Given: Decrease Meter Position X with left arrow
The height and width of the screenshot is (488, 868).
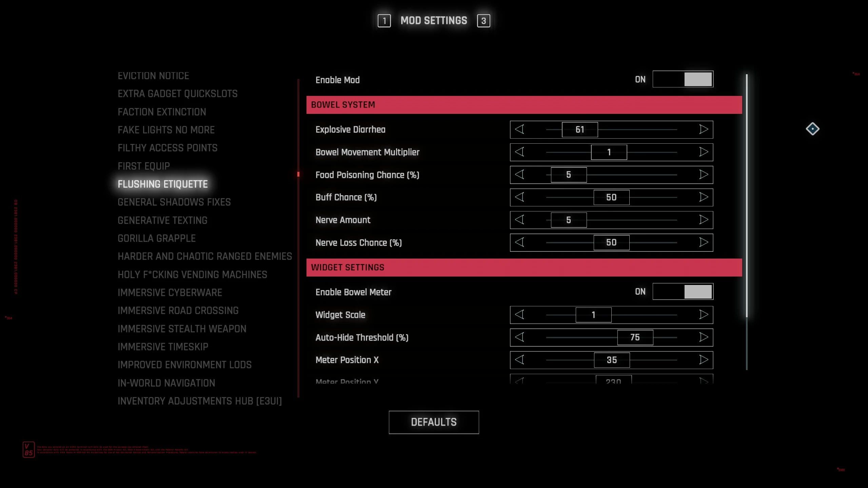Looking at the screenshot, I should (x=519, y=360).
